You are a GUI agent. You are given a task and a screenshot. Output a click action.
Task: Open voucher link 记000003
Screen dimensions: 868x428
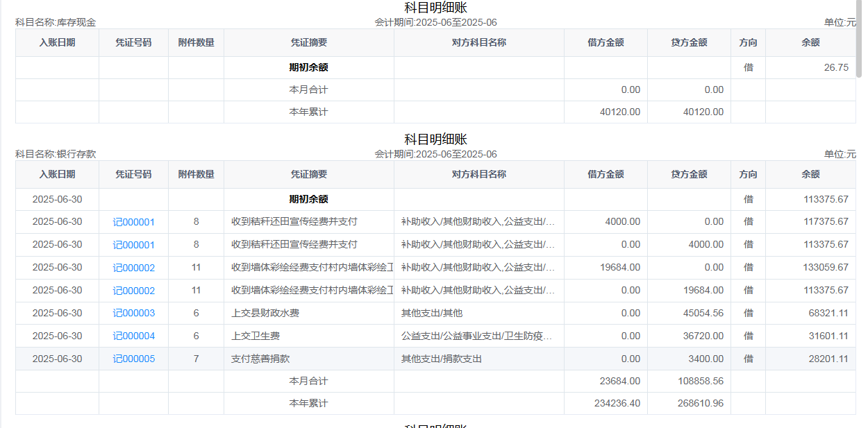click(x=133, y=314)
